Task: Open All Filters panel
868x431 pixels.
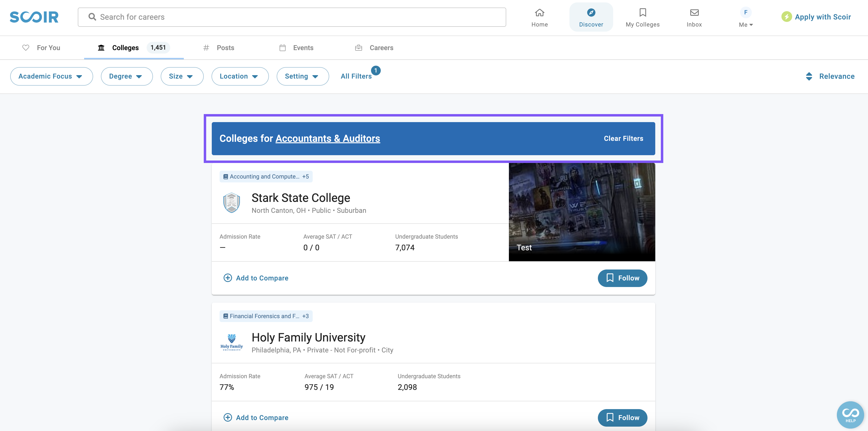Action: point(356,76)
